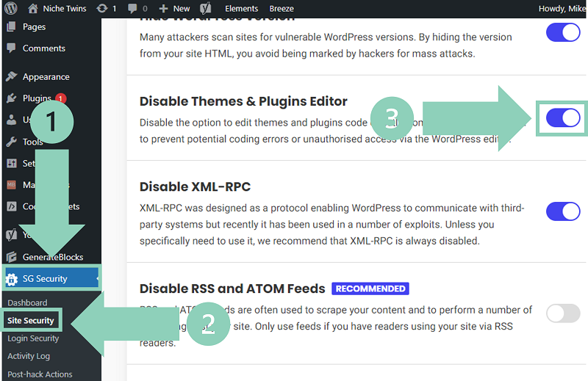The width and height of the screenshot is (588, 381).
Task: Click the plus New icon
Action: point(163,8)
